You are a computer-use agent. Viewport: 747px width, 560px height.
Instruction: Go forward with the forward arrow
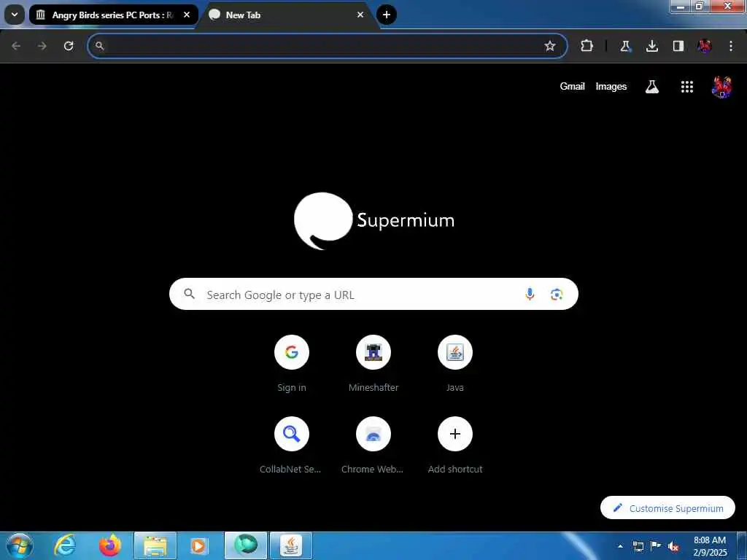(x=42, y=46)
